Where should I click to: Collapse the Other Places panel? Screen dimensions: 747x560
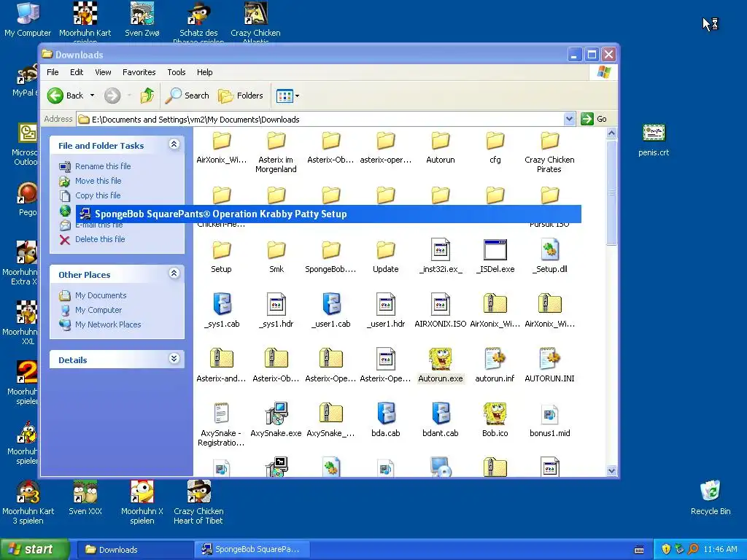coord(174,273)
